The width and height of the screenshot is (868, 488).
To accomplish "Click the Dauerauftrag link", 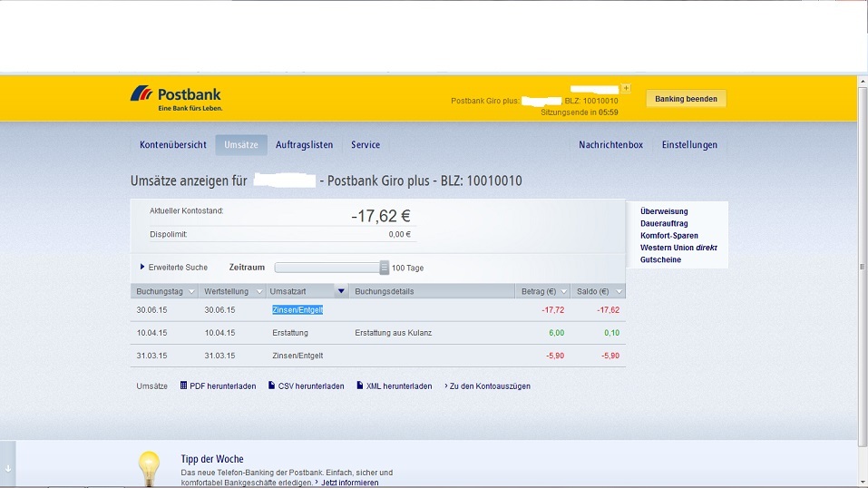I will point(664,223).
